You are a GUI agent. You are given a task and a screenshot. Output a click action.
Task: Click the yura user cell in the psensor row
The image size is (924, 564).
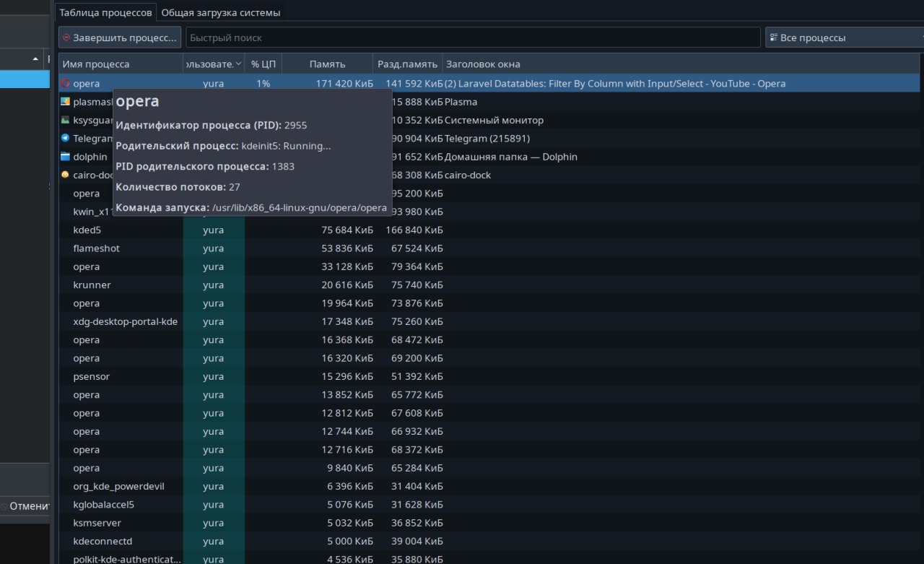214,376
